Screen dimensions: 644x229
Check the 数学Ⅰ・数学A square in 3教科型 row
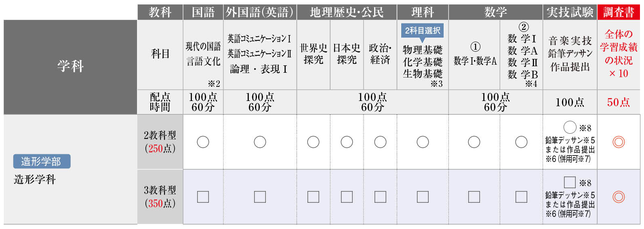474,197
